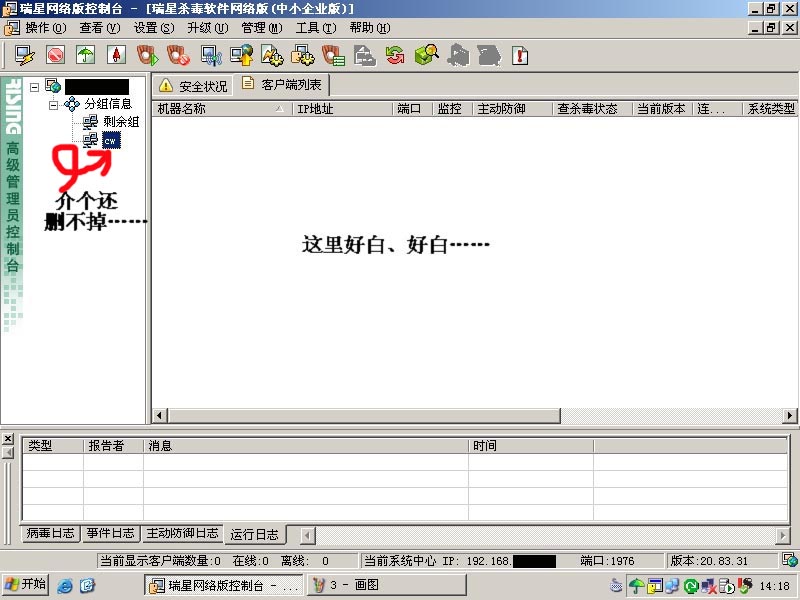Click the 瑞星网络版控制台 taskbar button
The height and width of the screenshot is (600, 800).
pyautogui.click(x=223, y=585)
